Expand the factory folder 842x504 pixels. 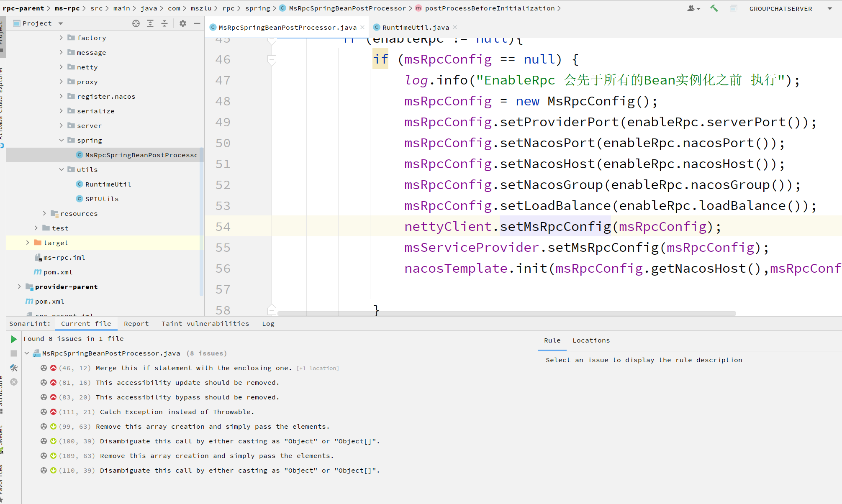(61, 38)
